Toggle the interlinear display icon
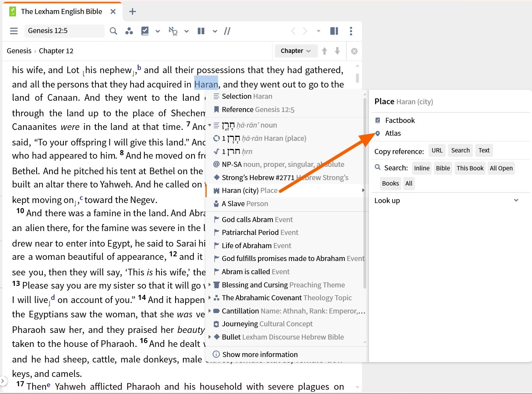This screenshot has width=532, height=394. [x=172, y=31]
